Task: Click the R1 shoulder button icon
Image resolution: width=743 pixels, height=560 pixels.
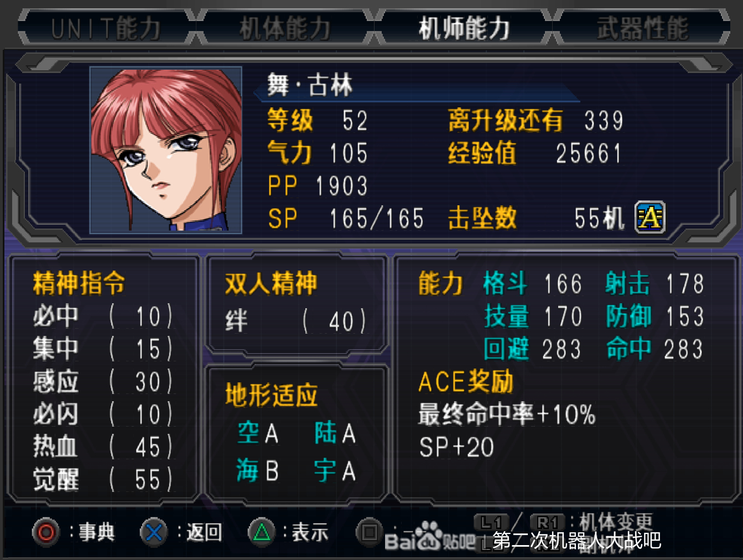Action: click(x=547, y=522)
